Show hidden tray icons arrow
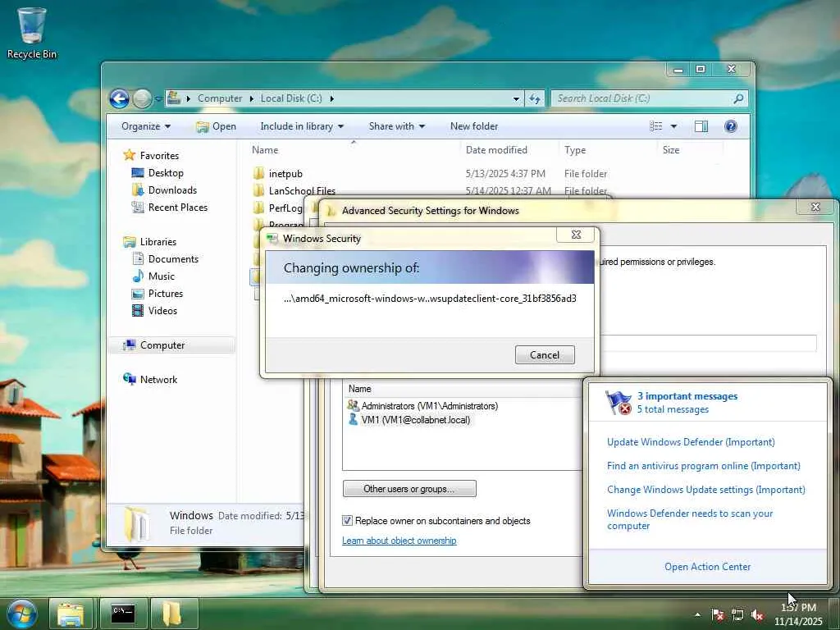This screenshot has width=840, height=630. coord(697,615)
